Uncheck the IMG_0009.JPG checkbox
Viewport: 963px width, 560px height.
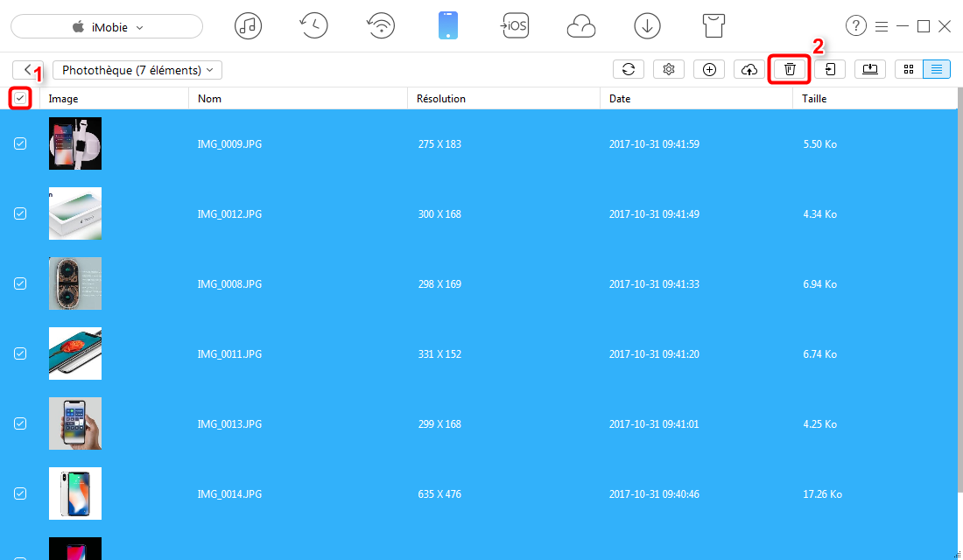[x=20, y=143]
